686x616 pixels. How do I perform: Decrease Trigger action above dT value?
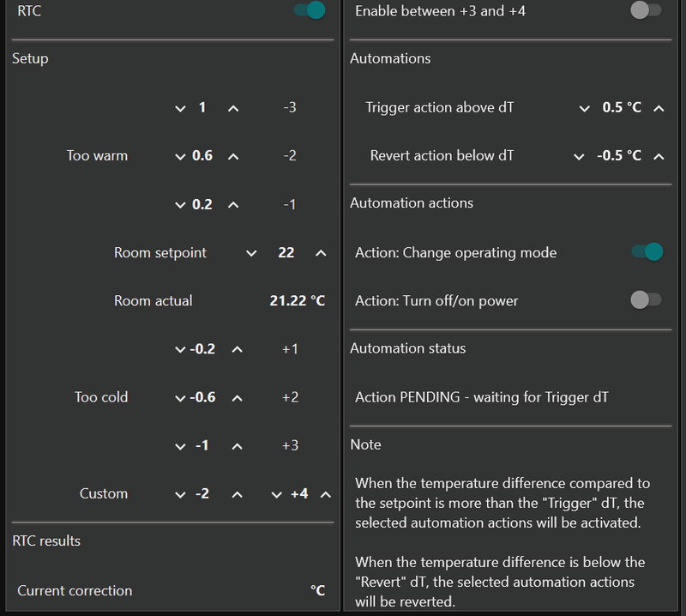[x=585, y=108]
